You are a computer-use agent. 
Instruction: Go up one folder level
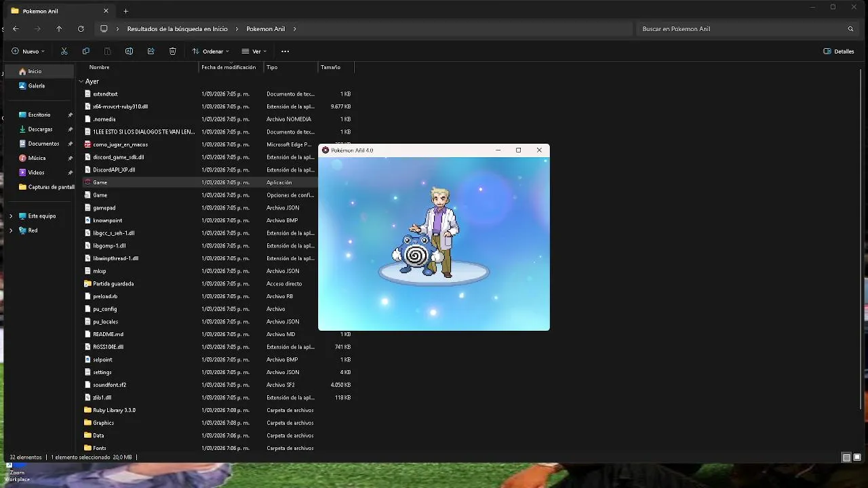(x=59, y=29)
